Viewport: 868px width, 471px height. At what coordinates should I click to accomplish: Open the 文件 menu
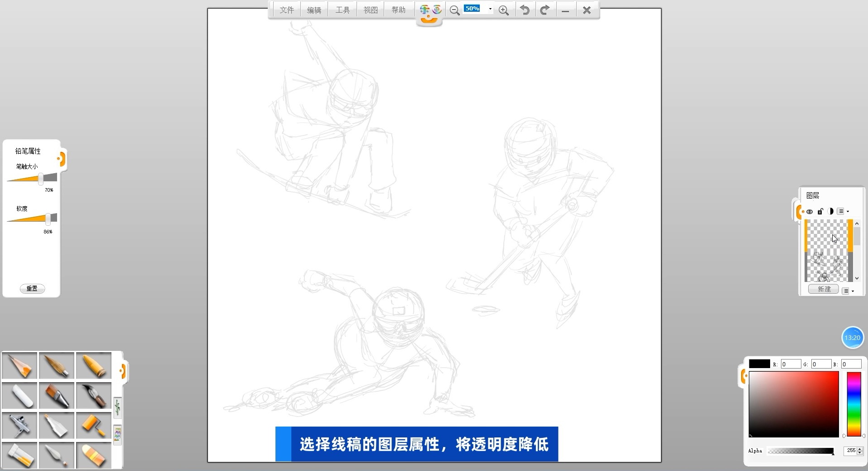click(286, 10)
